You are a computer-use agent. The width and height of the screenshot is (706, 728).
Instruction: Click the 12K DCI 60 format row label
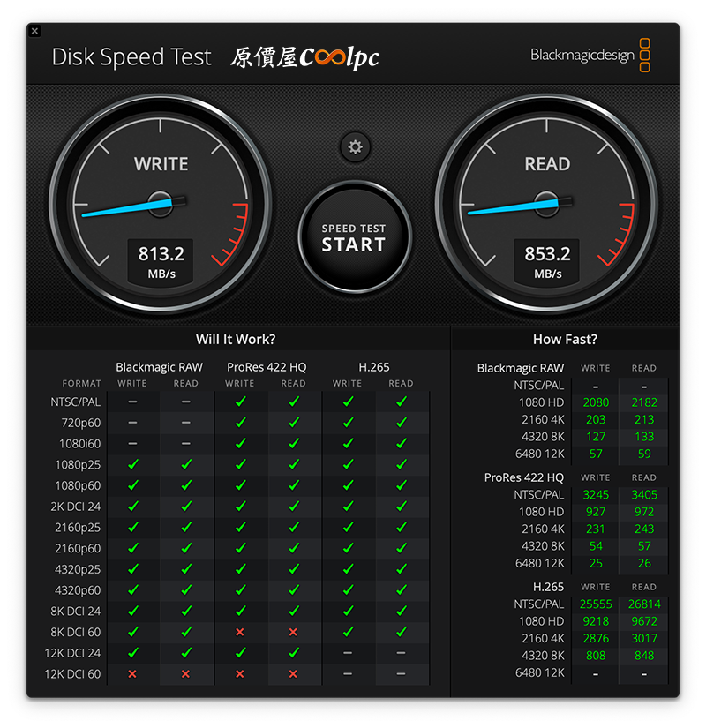pos(72,673)
